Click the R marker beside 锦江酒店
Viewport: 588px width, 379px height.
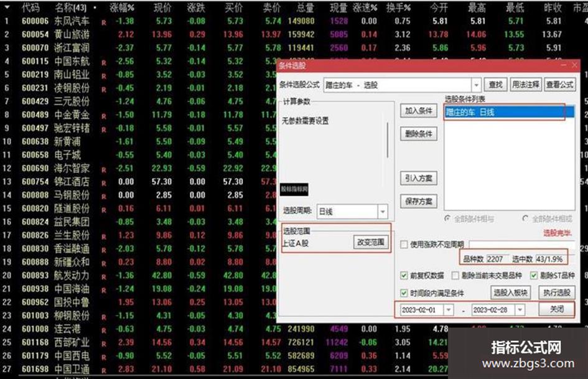(104, 184)
